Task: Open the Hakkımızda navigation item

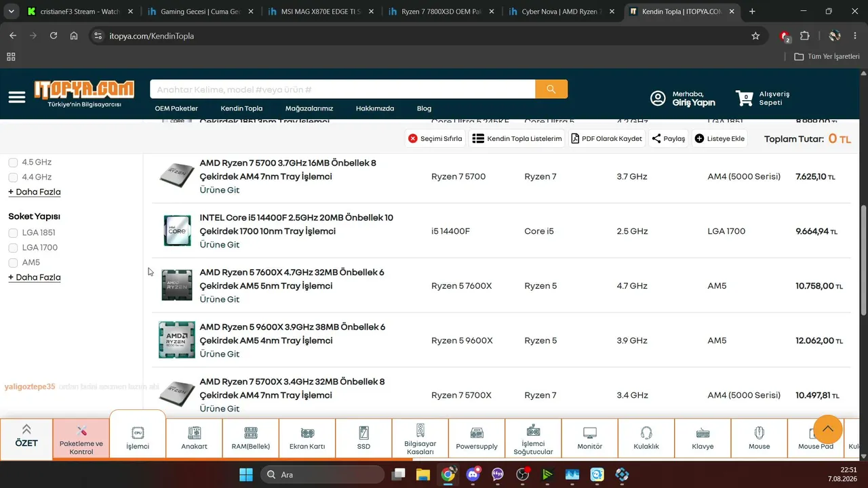Action: coord(375,108)
